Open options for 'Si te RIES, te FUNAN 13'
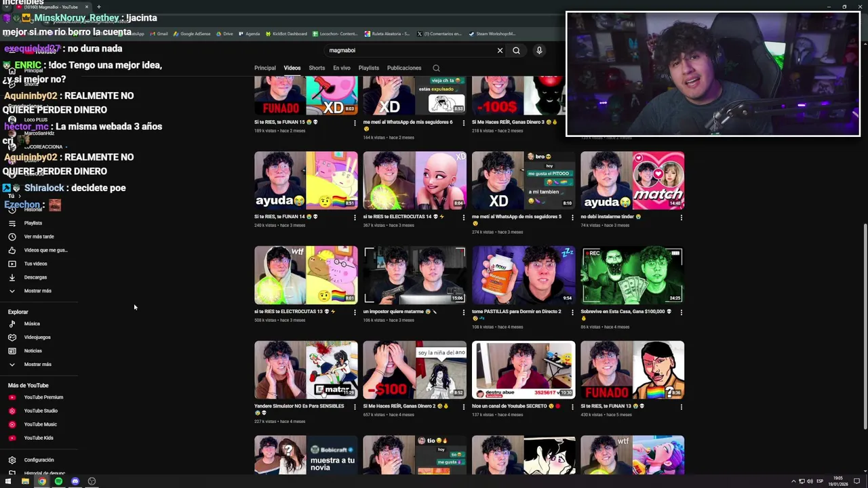 tap(682, 407)
